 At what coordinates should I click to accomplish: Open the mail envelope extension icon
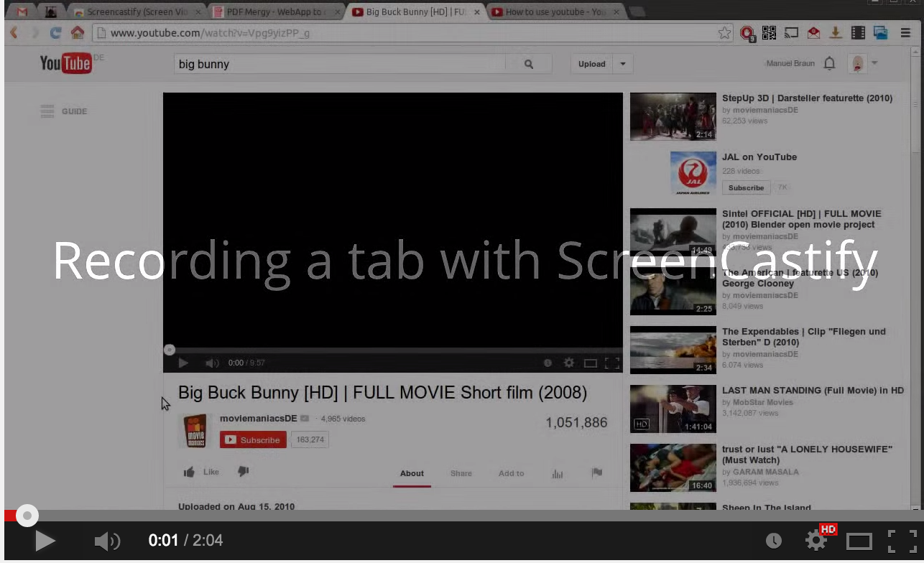point(813,33)
